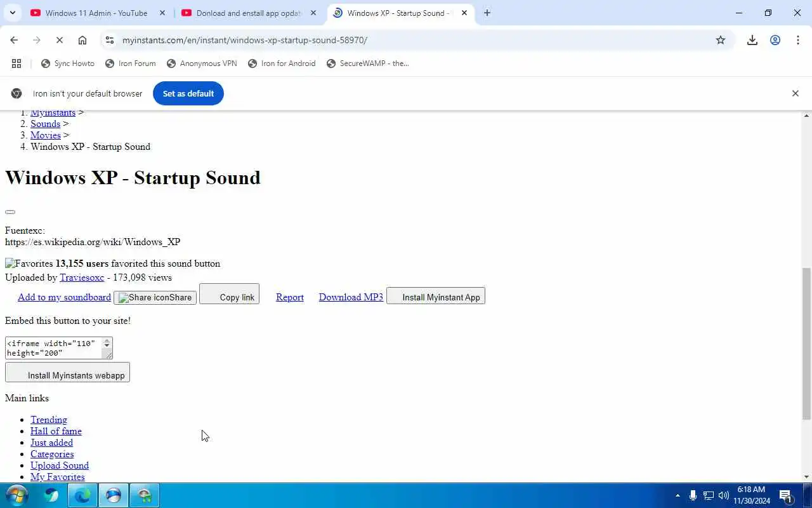Open Just added link
Viewport: 812px width, 508px height.
[51, 443]
